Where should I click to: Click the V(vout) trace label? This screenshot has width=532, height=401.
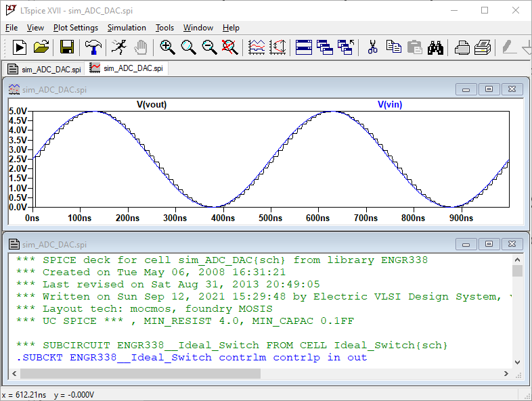pos(152,104)
